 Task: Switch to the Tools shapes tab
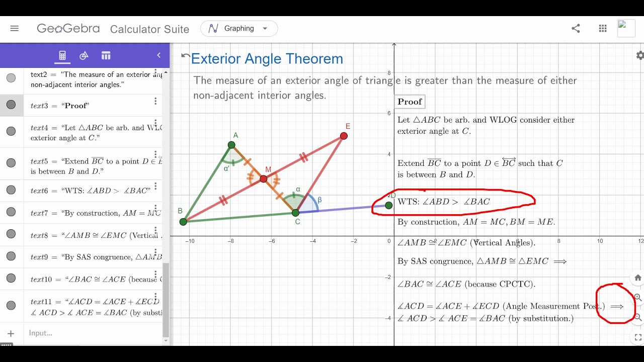coord(84,56)
